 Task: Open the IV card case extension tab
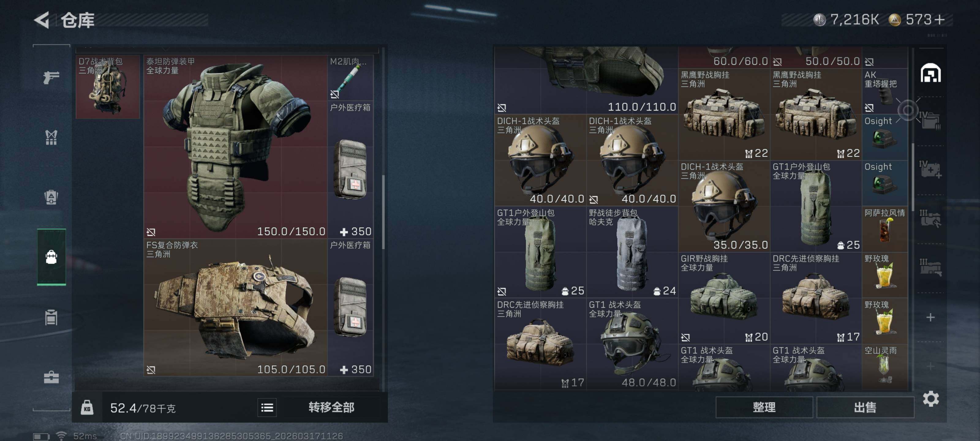[930, 121]
